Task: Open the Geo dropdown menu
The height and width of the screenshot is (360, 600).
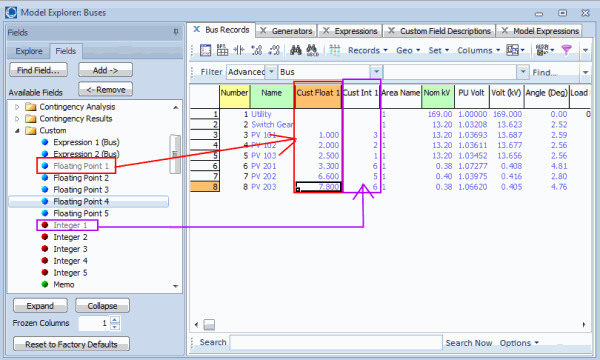Action: coord(408,50)
